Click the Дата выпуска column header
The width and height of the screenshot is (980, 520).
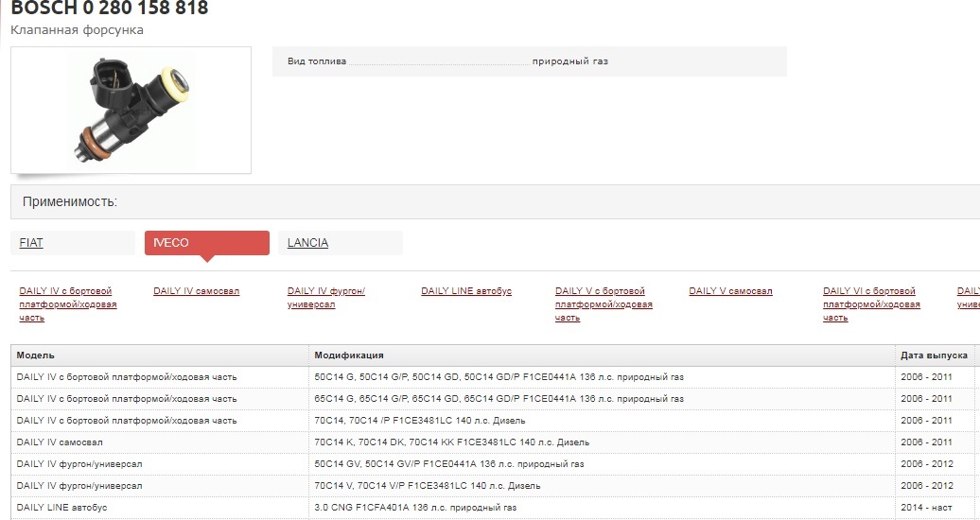pyautogui.click(x=935, y=355)
